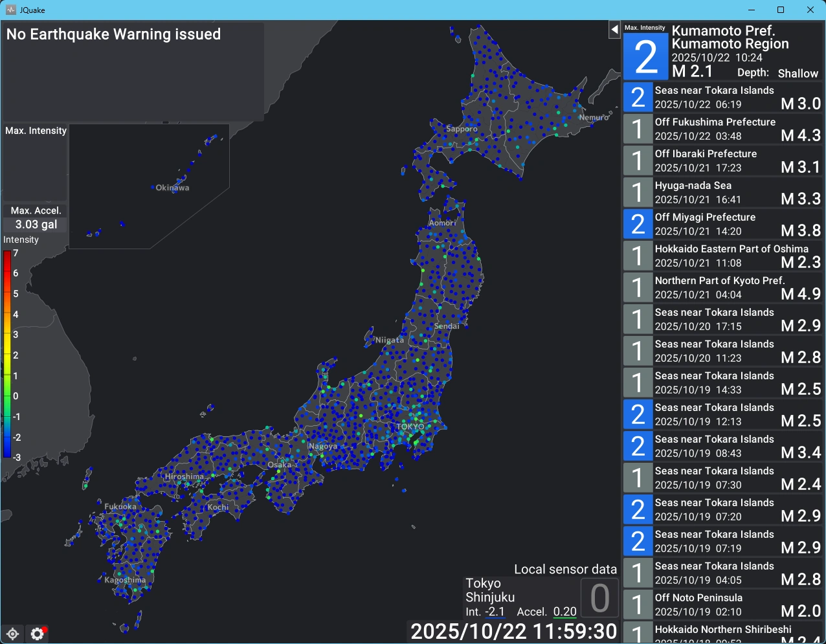This screenshot has width=826, height=644.
Task: Click the intensity 1 badge for Off Noto Peninsula
Action: 638,605
